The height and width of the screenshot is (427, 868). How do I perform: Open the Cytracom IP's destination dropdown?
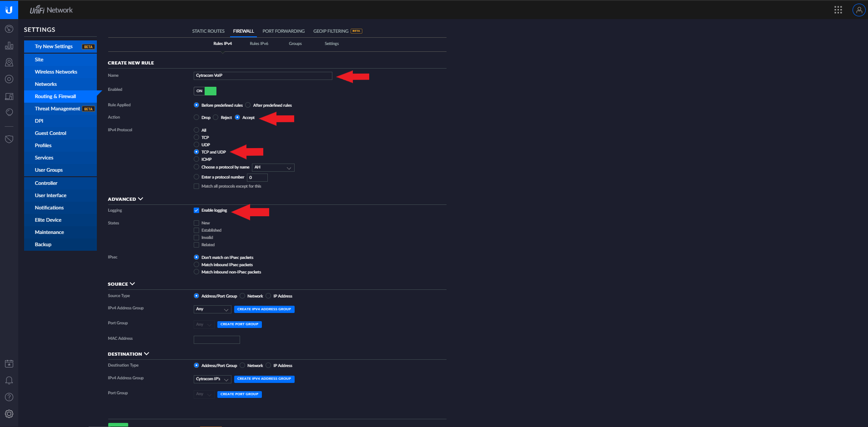212,379
